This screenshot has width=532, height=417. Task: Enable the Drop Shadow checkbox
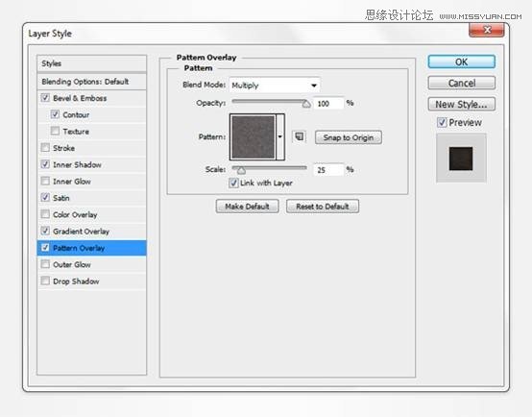[45, 281]
